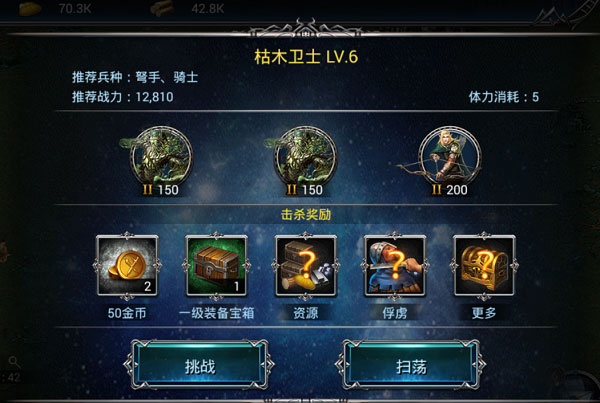
Task: Tap the magnifier search icon at left edge
Action: click(x=14, y=361)
